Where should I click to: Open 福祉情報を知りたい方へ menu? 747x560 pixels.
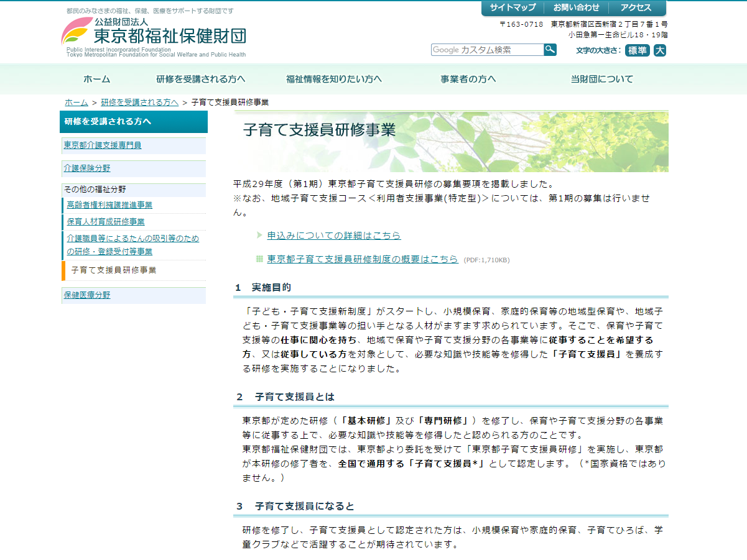[333, 79]
